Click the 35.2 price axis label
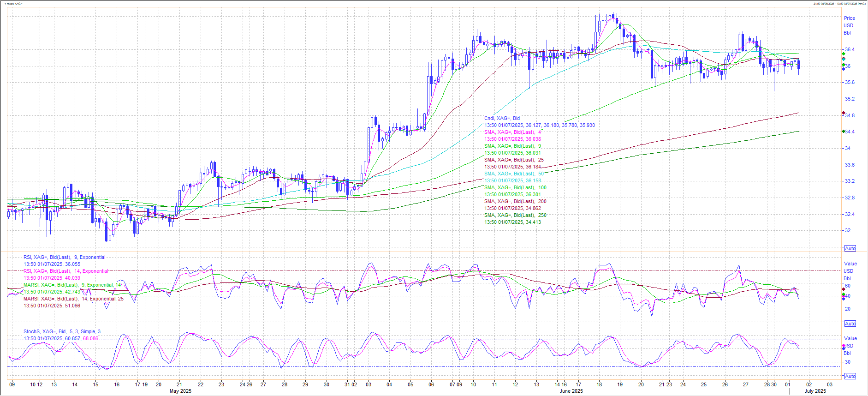This screenshot has height=396, width=868. pyautogui.click(x=850, y=99)
